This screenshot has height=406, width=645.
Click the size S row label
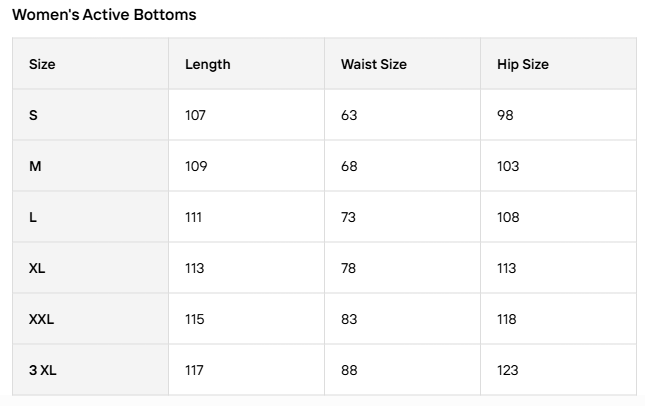pos(33,115)
